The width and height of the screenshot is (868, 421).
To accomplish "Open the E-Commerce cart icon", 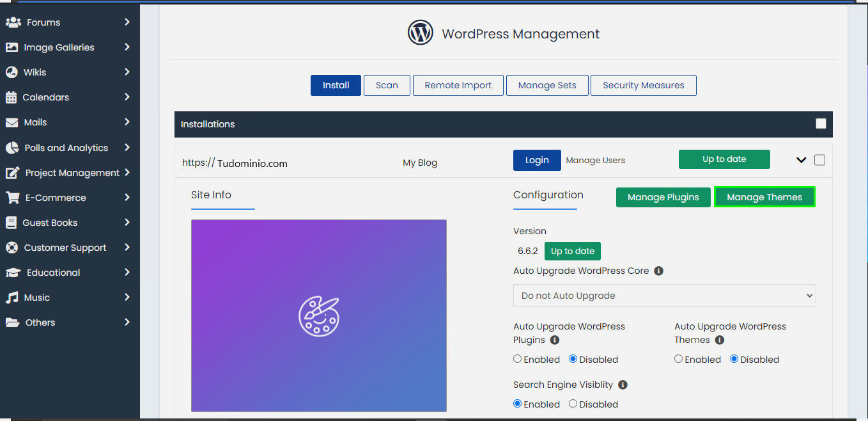I will tap(13, 197).
